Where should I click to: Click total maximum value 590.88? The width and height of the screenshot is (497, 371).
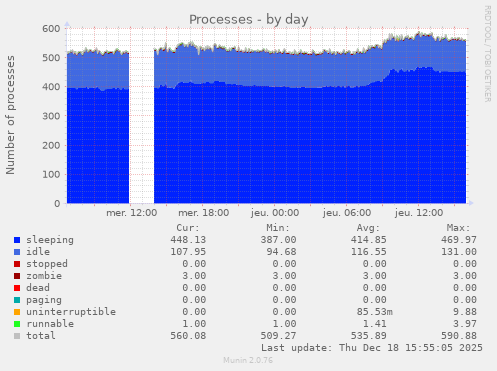459,336
